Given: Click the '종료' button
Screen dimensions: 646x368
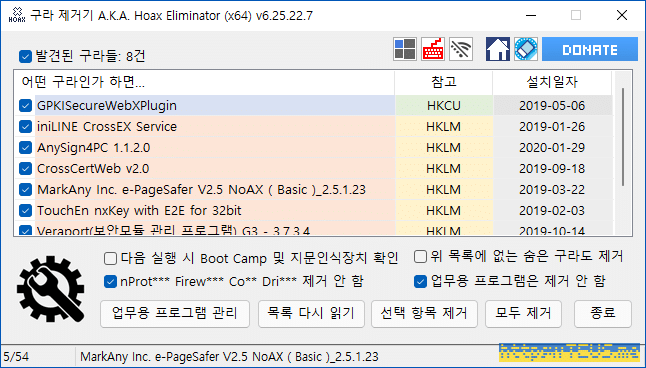Looking at the screenshot, I should pos(603,314).
